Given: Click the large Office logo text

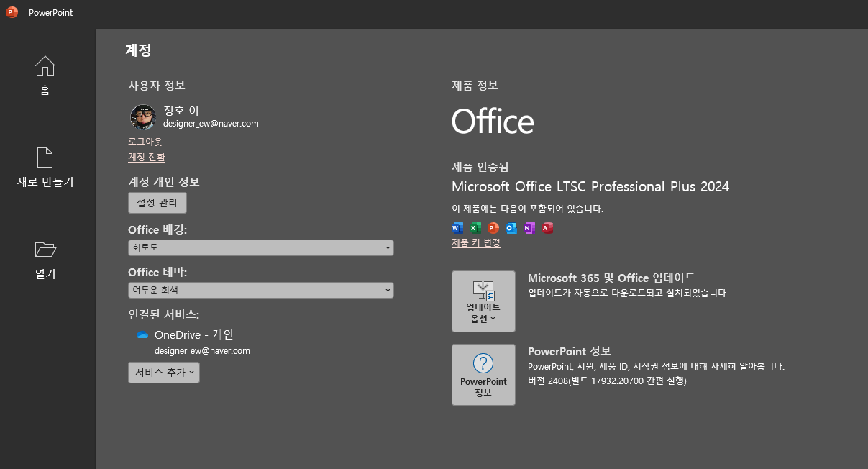Looking at the screenshot, I should [493, 122].
